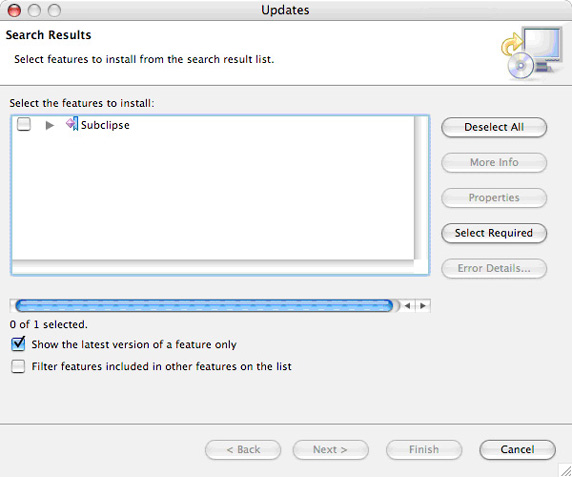Screen dimensions: 572x477
Task: Close the Updates window with red button
Action: (15, 11)
